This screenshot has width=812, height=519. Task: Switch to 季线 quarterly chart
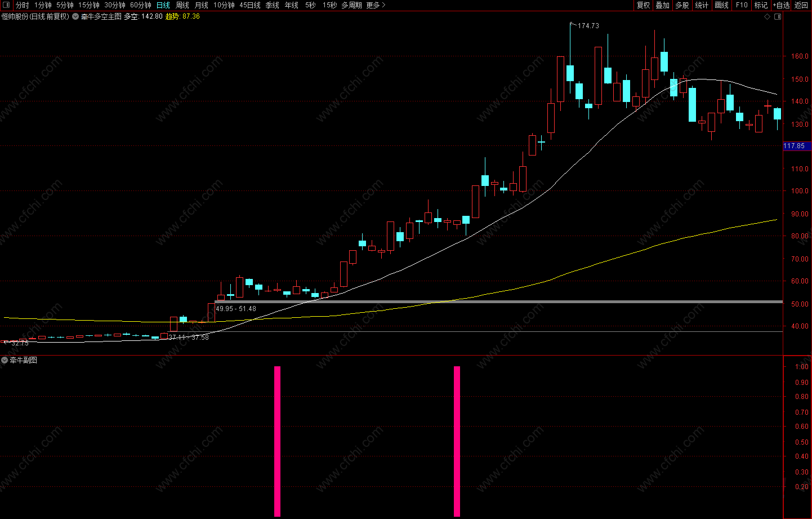pos(273,5)
